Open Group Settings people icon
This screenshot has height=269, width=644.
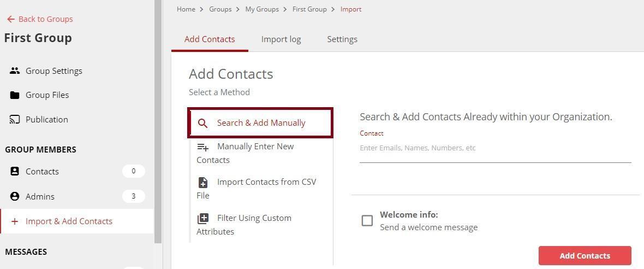pos(15,71)
